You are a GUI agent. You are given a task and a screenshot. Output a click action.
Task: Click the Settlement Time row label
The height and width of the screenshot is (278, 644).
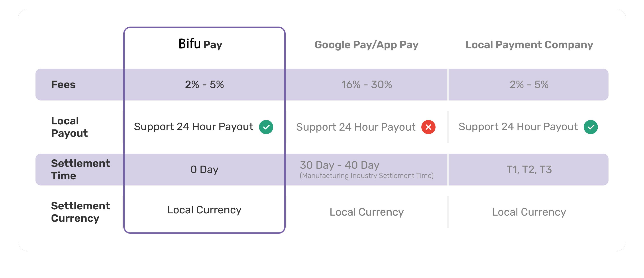point(80,170)
